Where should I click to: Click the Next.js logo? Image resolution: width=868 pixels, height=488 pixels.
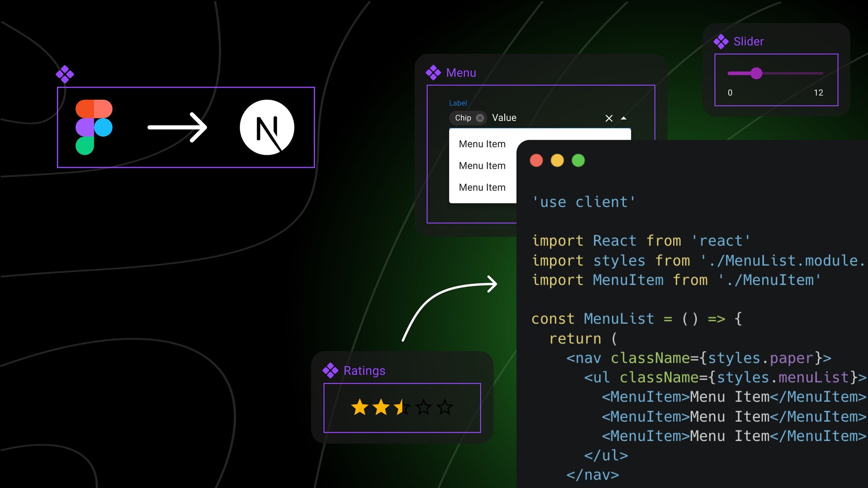point(266,127)
